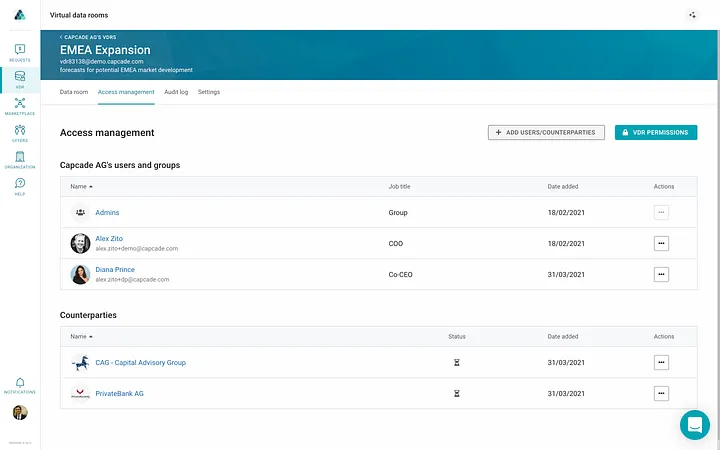The image size is (720, 450).
Task: Open the user profile avatar in the sidebar
Action: [x=20, y=412]
